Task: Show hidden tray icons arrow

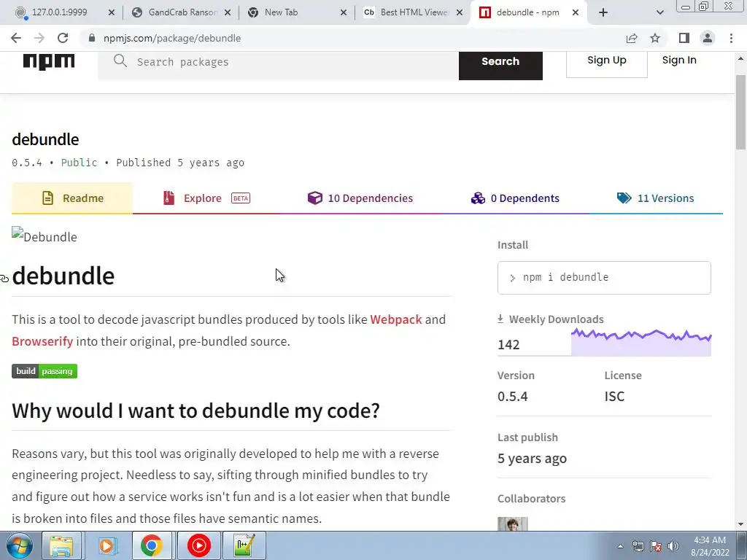Action: 620,546
